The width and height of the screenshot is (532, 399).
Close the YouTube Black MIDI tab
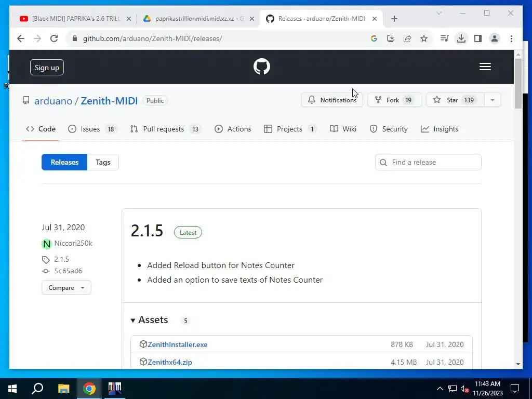pos(129,19)
